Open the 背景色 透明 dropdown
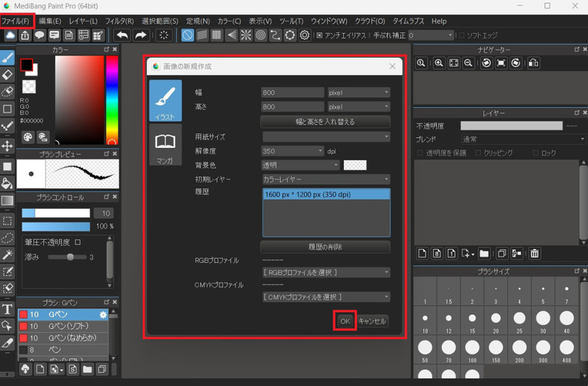588x386 pixels. tap(300, 165)
